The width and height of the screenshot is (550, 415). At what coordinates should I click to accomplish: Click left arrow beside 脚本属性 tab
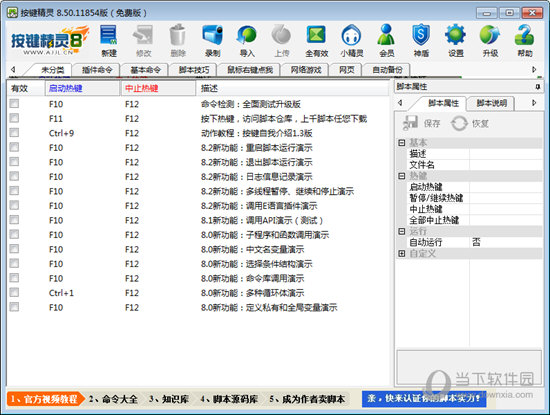click(x=400, y=103)
